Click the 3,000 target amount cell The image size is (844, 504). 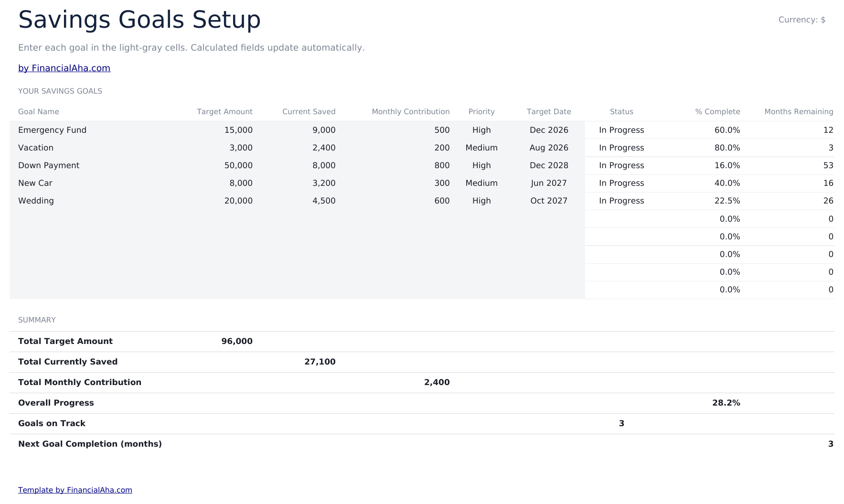point(241,148)
